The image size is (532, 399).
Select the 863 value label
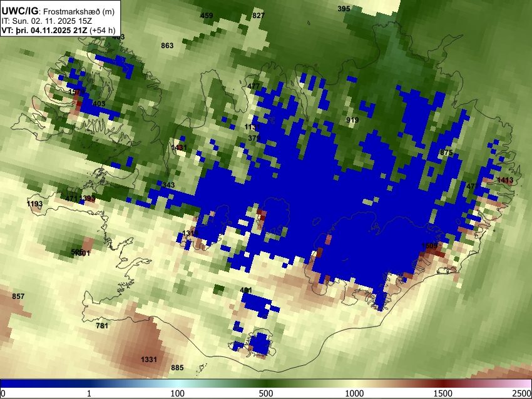[x=167, y=46]
